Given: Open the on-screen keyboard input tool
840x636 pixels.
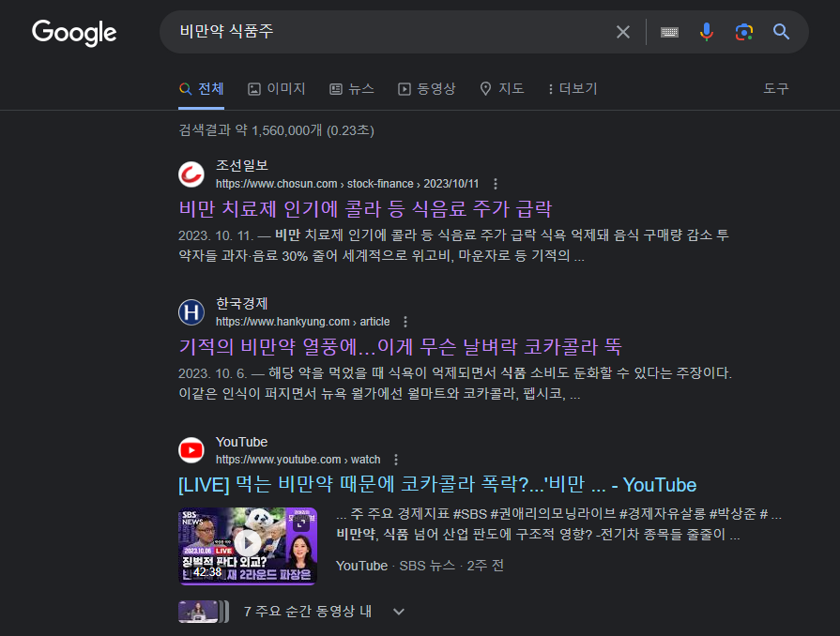Looking at the screenshot, I should (669, 32).
